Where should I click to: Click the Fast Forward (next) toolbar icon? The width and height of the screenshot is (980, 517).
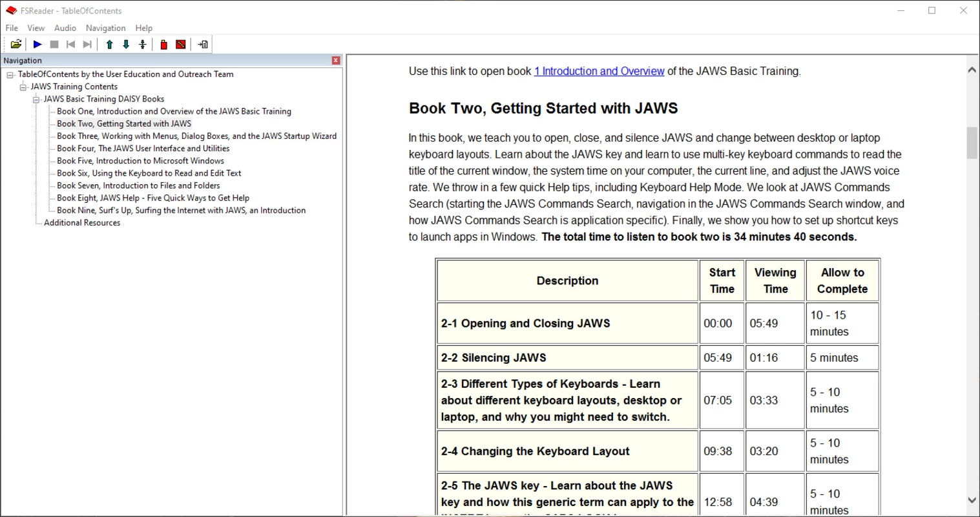(x=87, y=44)
